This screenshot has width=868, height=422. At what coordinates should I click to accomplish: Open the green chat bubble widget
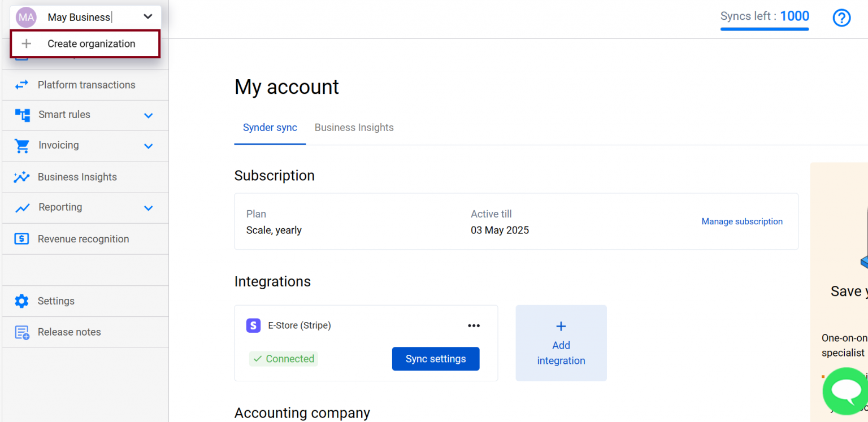click(845, 390)
